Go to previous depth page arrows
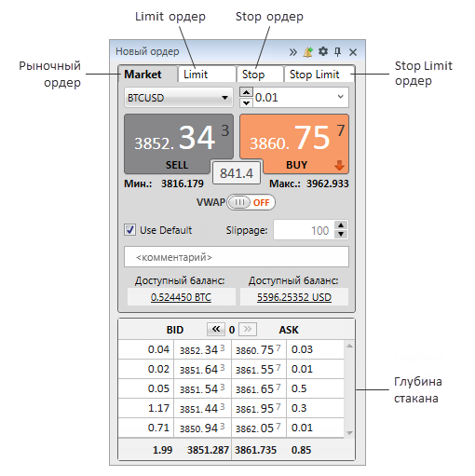Screen dimensions: 475x476 pyautogui.click(x=216, y=329)
